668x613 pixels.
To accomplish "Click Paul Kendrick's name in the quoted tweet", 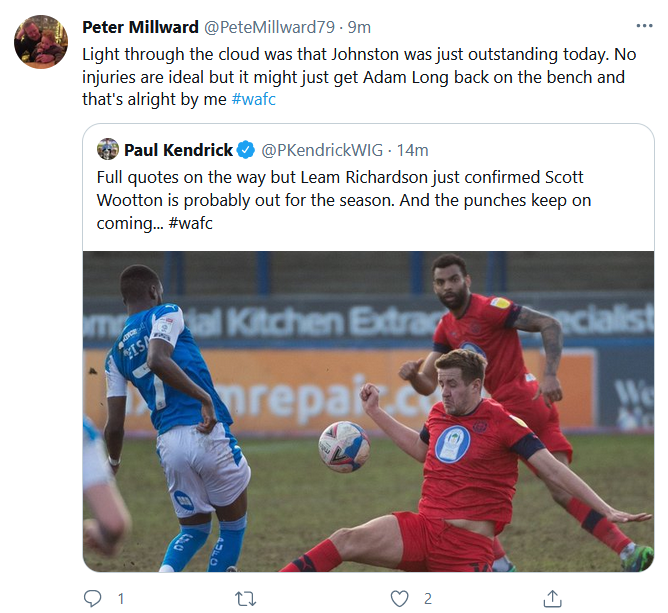I will [x=178, y=150].
